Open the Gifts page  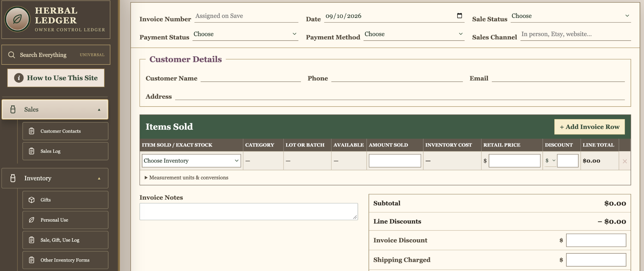(x=65, y=200)
